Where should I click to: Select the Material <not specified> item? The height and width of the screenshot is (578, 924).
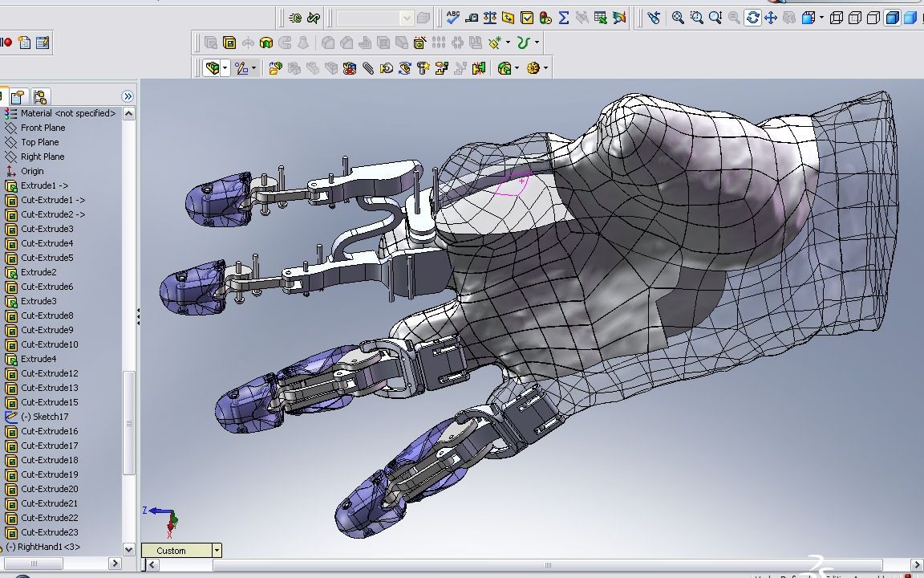[x=67, y=113]
